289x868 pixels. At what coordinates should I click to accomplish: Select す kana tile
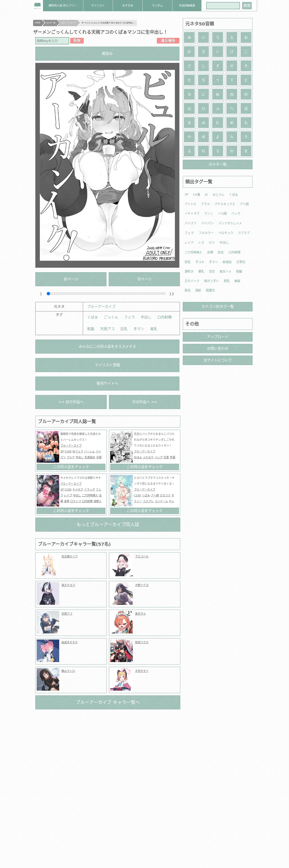[218, 66]
